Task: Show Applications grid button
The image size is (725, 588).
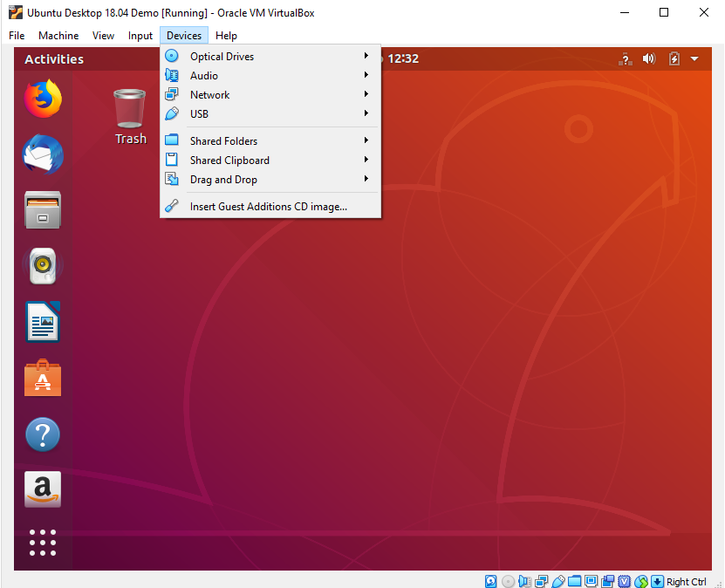Action: pyautogui.click(x=43, y=543)
